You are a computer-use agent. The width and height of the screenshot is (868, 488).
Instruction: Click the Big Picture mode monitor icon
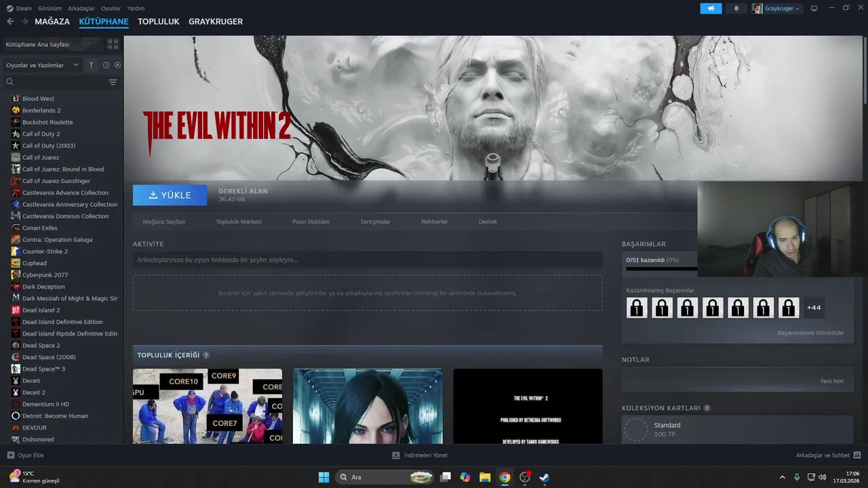point(814,9)
